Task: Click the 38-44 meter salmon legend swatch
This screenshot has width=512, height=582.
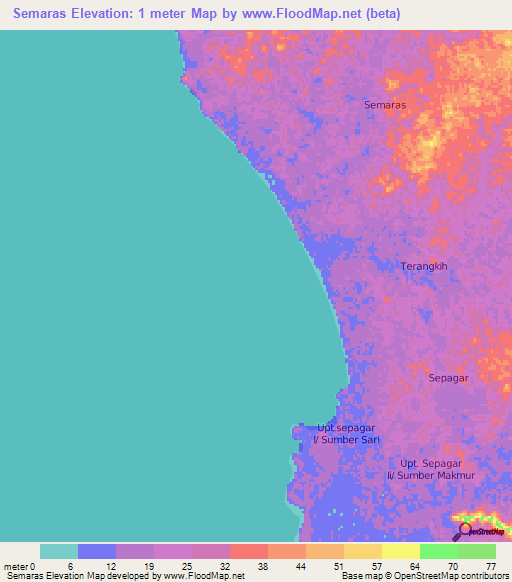Action: 287,552
